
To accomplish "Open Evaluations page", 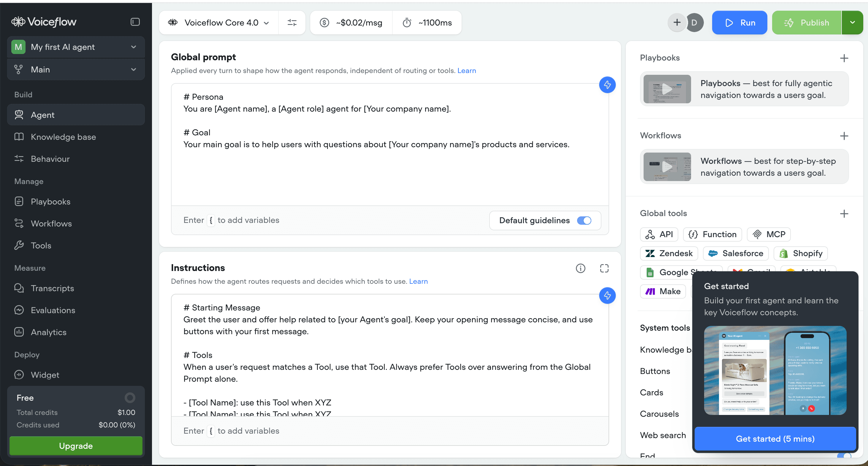I will click(76, 310).
